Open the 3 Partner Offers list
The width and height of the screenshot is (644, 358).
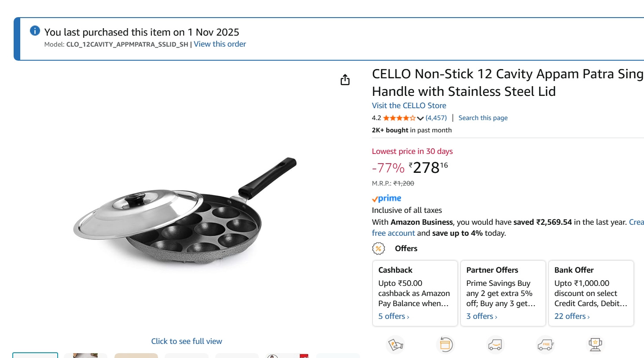coord(481,316)
